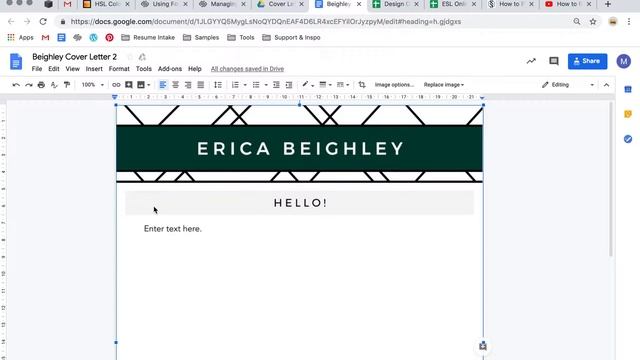Screen dimensions: 640x360
Task: Open the Samples bookmark folder
Action: pyautogui.click(x=201, y=38)
